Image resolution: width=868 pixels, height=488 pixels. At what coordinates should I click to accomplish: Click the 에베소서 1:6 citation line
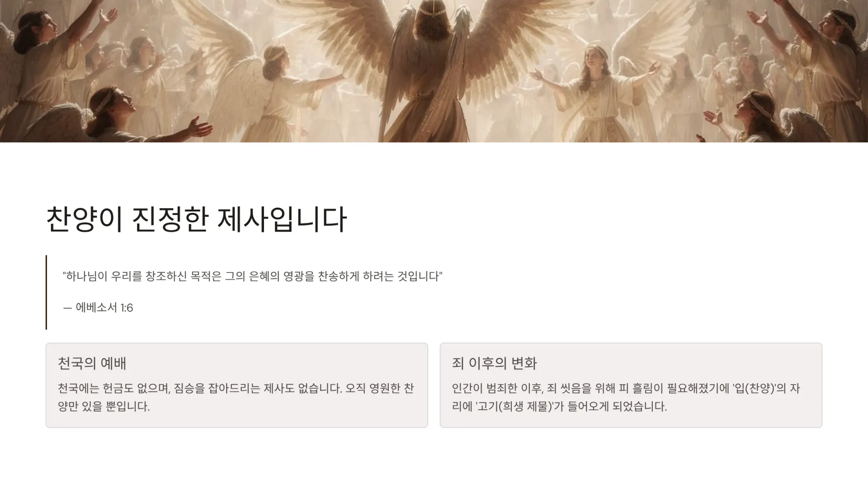click(98, 308)
